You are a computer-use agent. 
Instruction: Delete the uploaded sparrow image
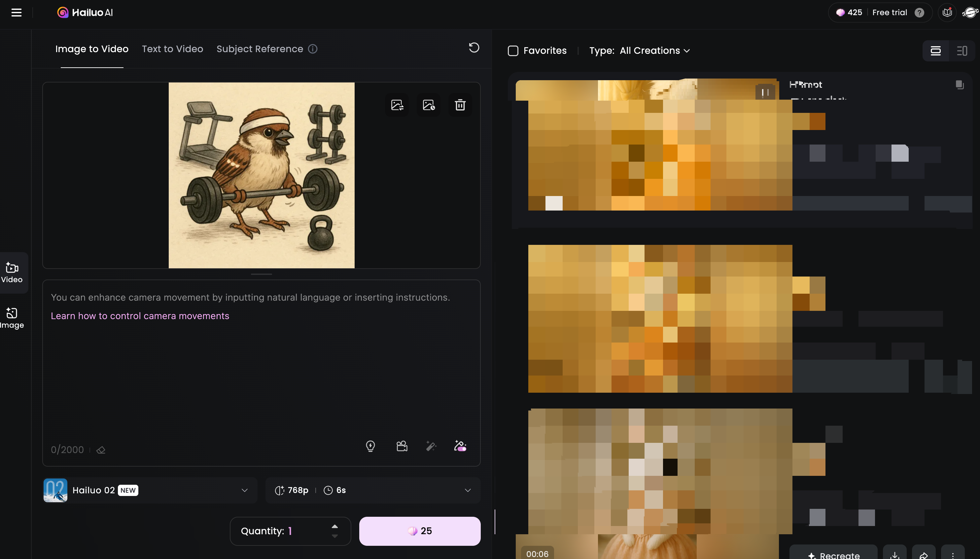[460, 105]
